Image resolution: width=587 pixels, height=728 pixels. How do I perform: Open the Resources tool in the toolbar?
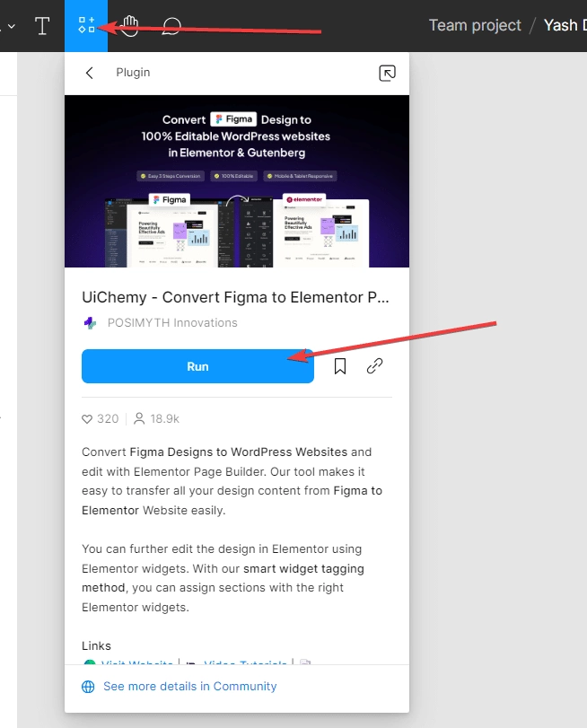[86, 25]
